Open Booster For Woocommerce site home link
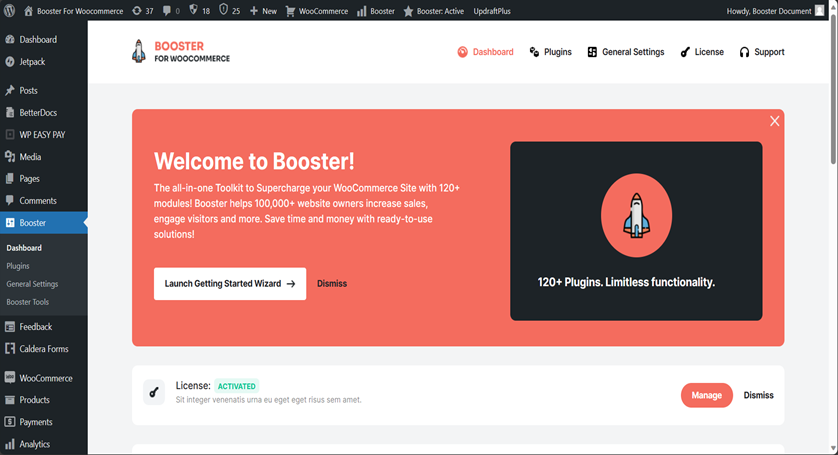Viewport: 838px width, 455px height. click(73, 11)
